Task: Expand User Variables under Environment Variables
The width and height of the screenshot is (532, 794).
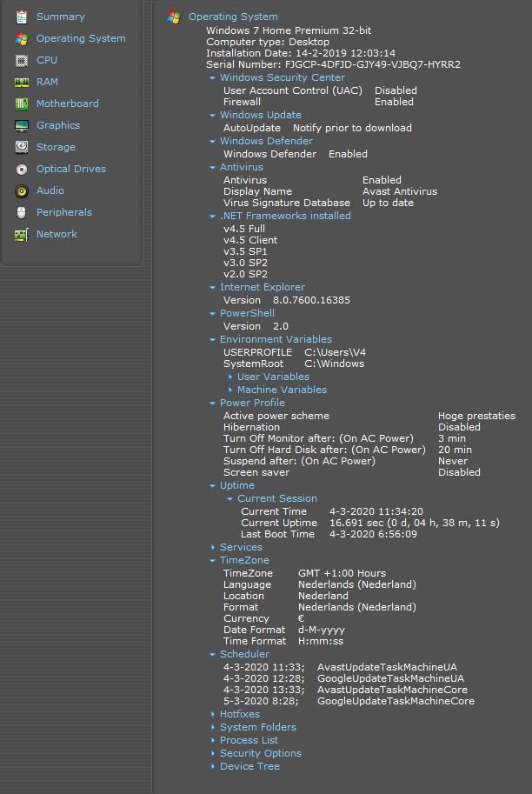Action: point(272,377)
